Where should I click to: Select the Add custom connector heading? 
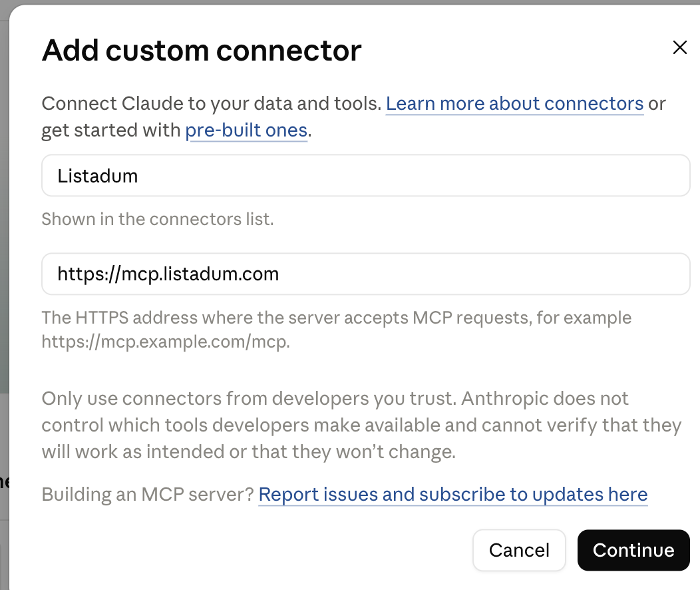pyautogui.click(x=202, y=50)
